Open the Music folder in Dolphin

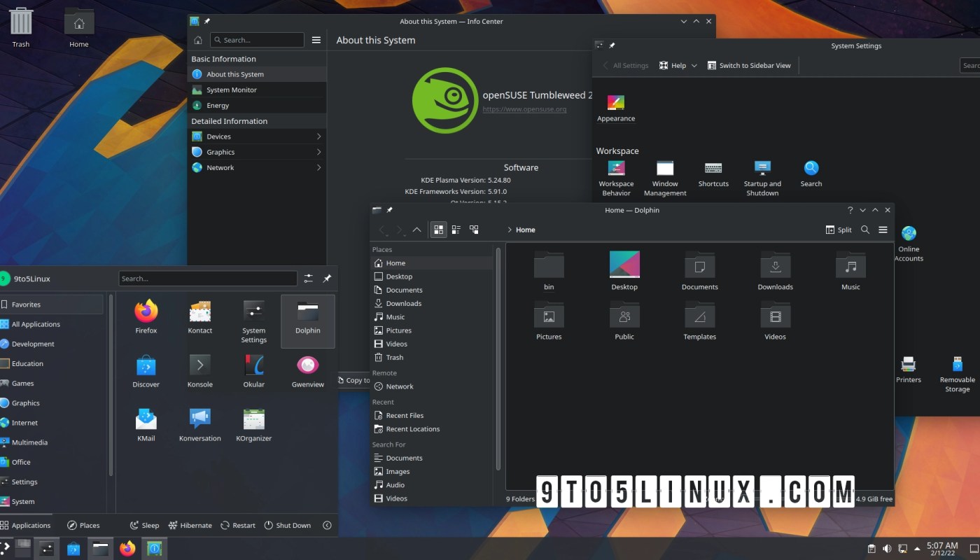pyautogui.click(x=851, y=271)
